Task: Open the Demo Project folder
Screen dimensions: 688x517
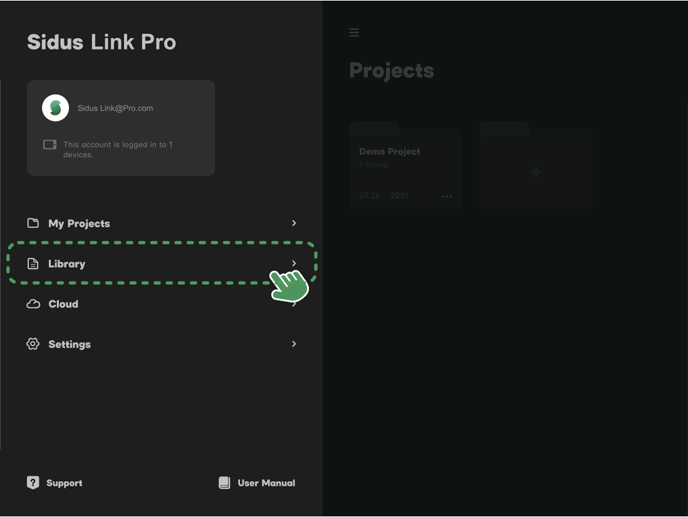Action: pos(406,165)
